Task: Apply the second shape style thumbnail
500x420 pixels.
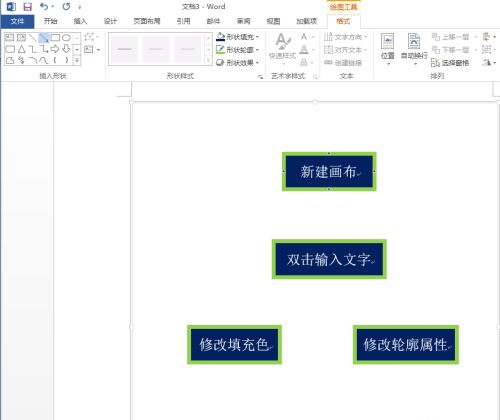Action: 156,49
